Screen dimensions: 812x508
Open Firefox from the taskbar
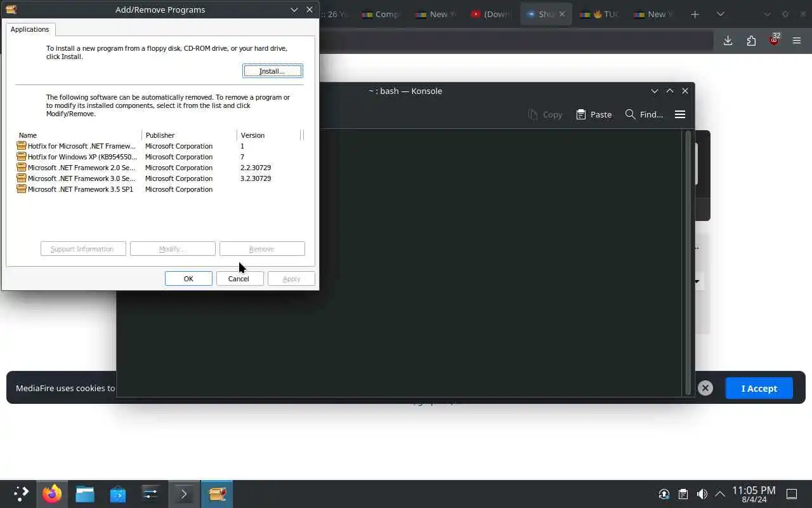coord(52,494)
